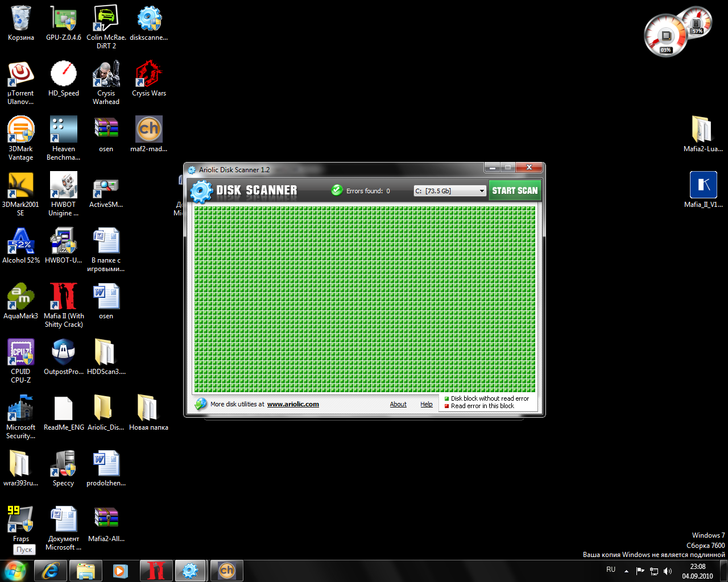Screen dimensions: 728x582
Task: Click the volume speaker icon in the system tray
Action: [667, 571]
